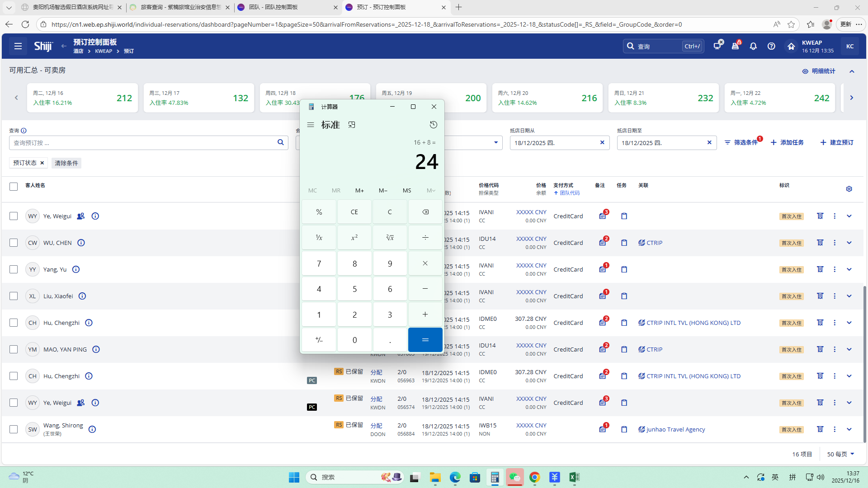Open the CTRIP INTL TVL (HONG KONG) LTD link
Image resolution: width=868 pixels, height=488 pixels.
(x=693, y=323)
